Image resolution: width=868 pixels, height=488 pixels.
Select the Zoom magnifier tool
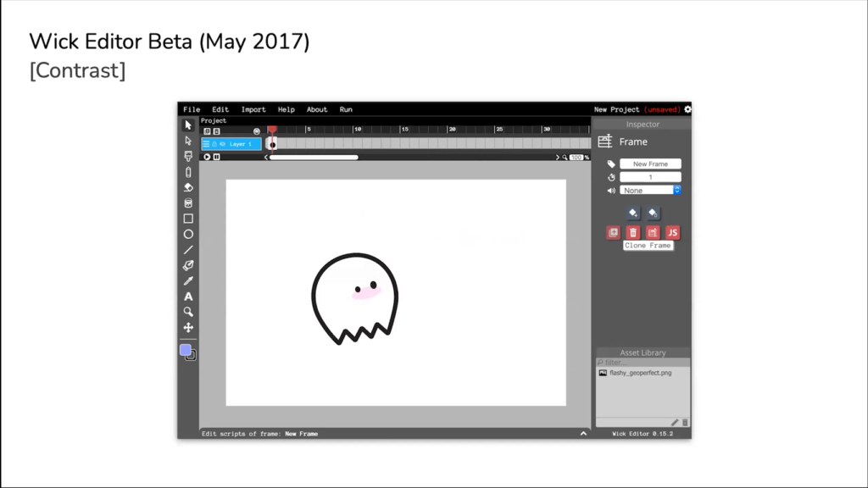[188, 312]
